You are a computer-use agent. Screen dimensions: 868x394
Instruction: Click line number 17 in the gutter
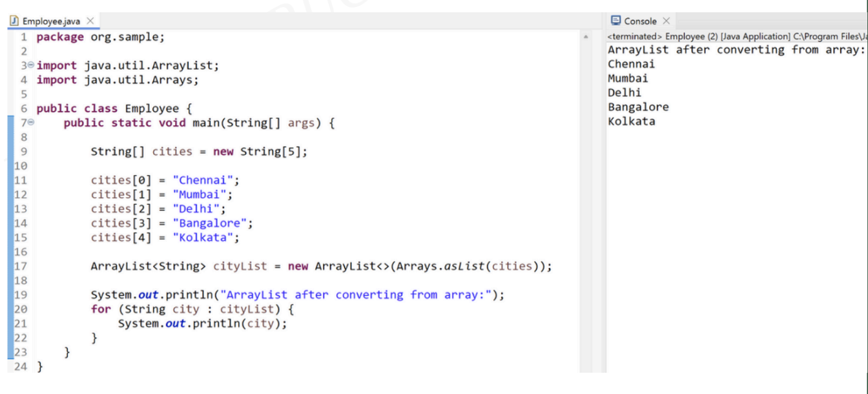[x=19, y=266]
